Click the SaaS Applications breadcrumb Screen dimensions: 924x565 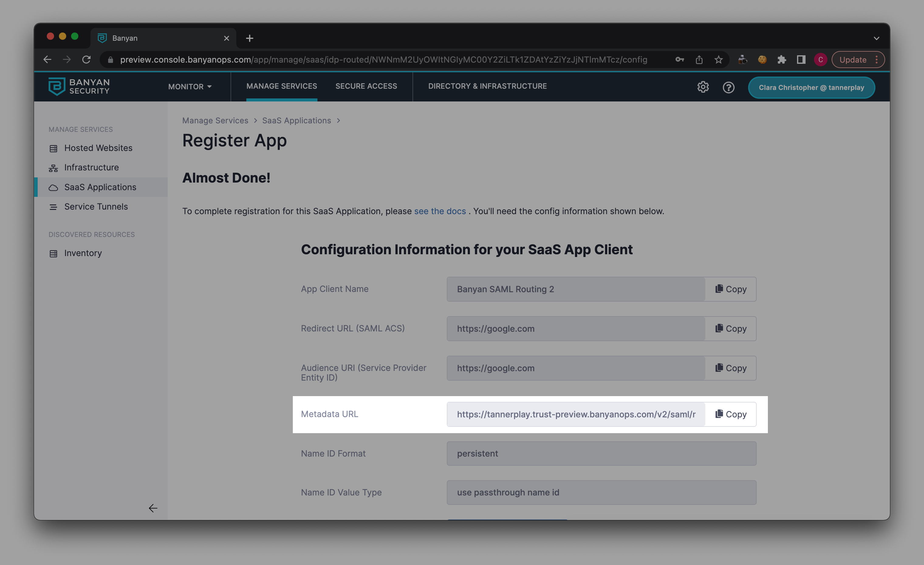[296, 120]
